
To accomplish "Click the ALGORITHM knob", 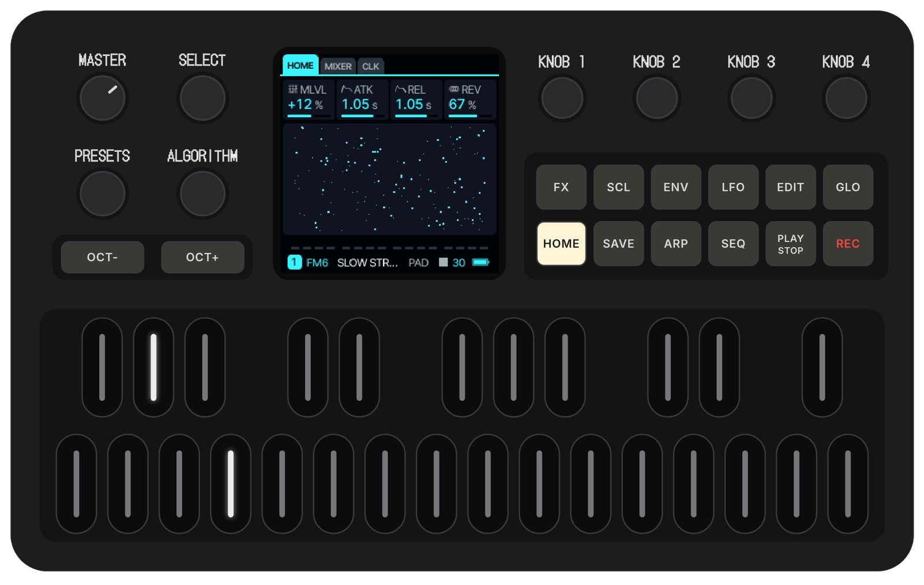I will [202, 194].
